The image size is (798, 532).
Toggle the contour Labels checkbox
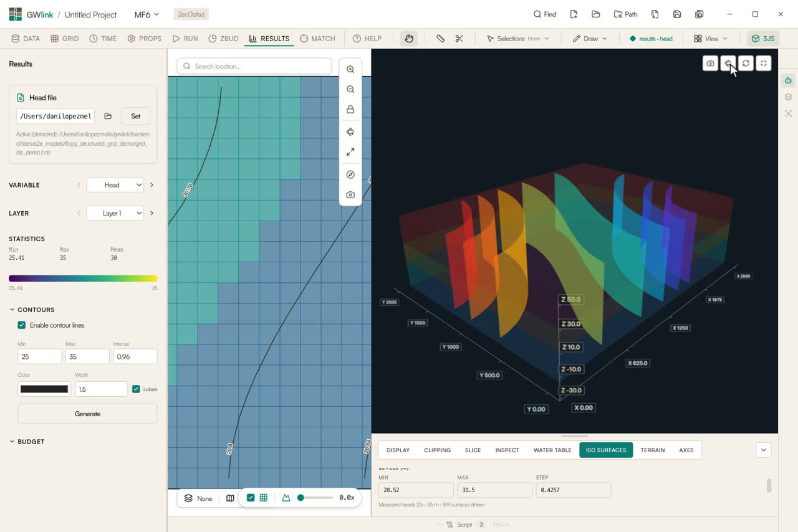tap(136, 389)
